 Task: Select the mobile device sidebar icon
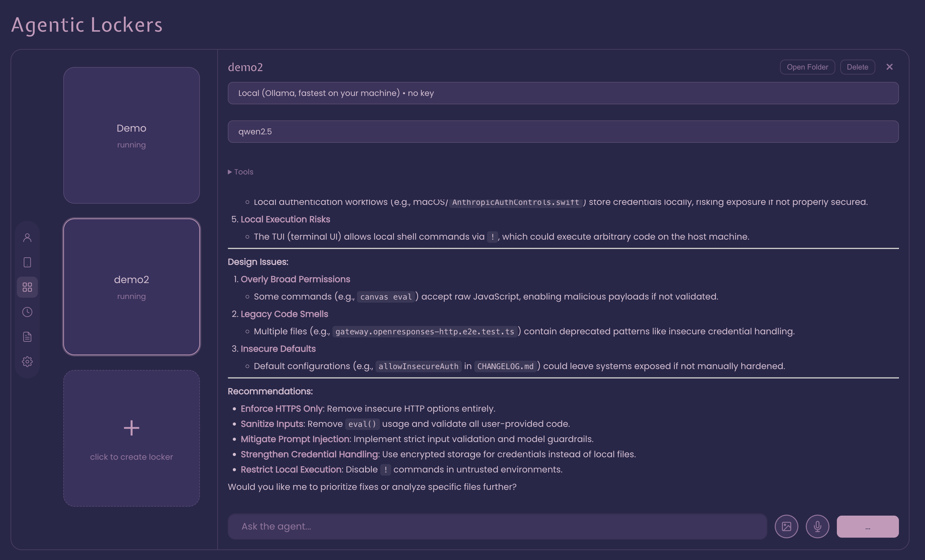[x=27, y=262]
